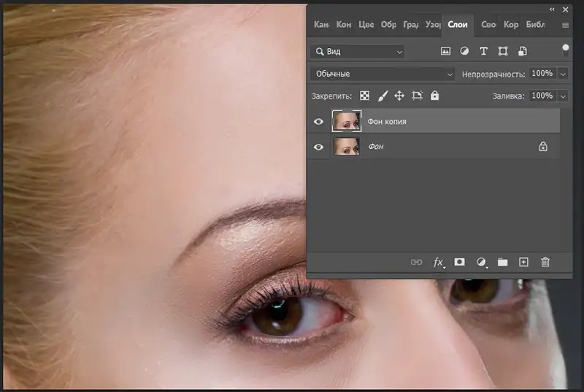
Task: Switch to the Библ (Libraries) tab
Action: pyautogui.click(x=536, y=25)
